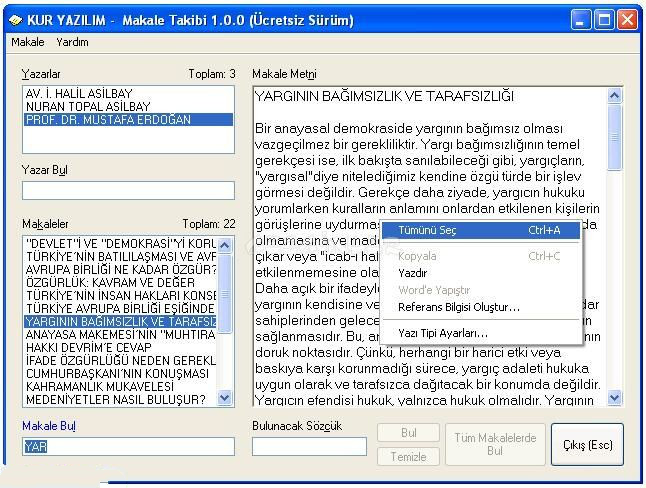Click the app icon in the title bar
The width and height of the screenshot is (646, 488).
pos(16,20)
